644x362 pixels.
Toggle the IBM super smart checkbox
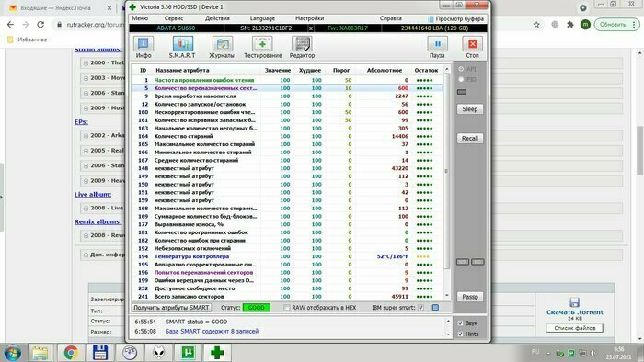pos(421,308)
